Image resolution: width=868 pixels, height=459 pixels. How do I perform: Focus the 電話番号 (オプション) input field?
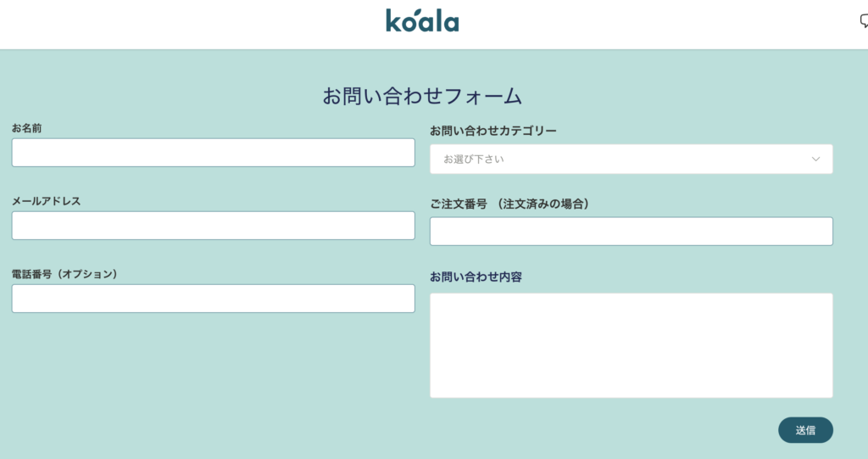point(213,299)
